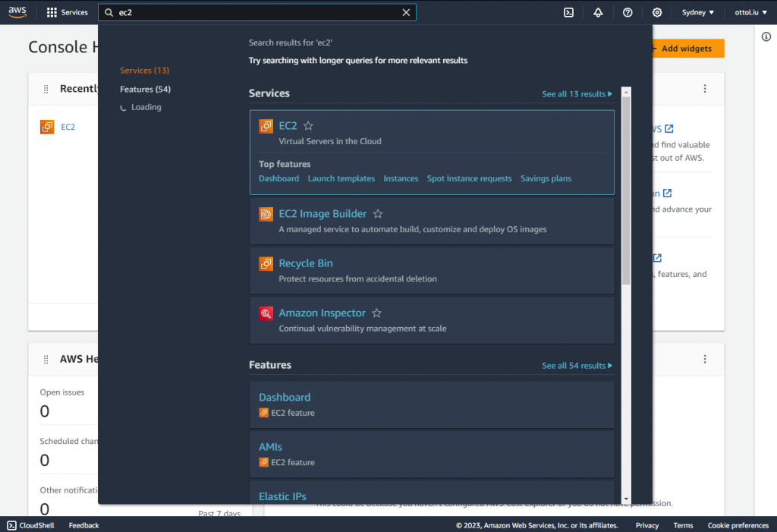Open the settings gear icon
The image size is (777, 532).
(657, 12)
